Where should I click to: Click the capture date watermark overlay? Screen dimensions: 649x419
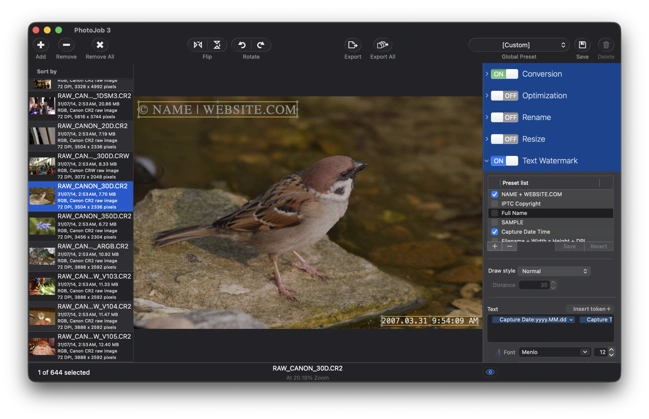pyautogui.click(x=430, y=321)
